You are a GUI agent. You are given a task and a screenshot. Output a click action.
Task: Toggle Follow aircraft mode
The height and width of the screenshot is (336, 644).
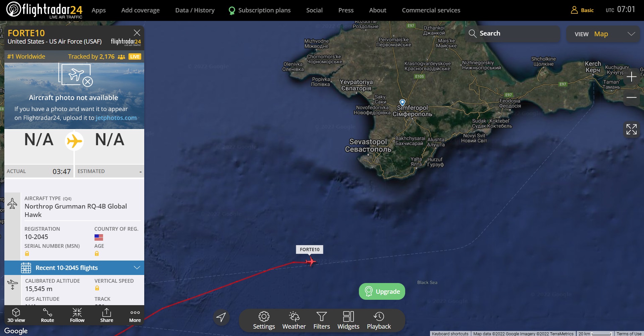(77, 315)
